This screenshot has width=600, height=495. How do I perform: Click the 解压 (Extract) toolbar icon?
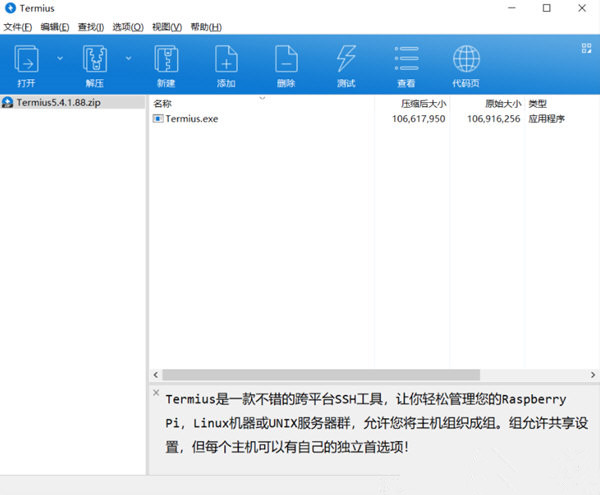coord(94,59)
